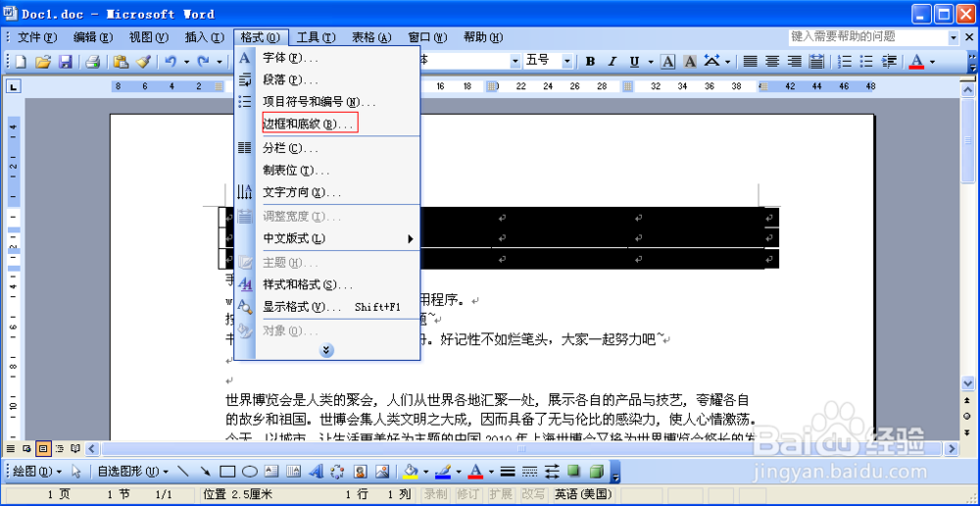Open the character scaling dropdown arrow

(728, 62)
